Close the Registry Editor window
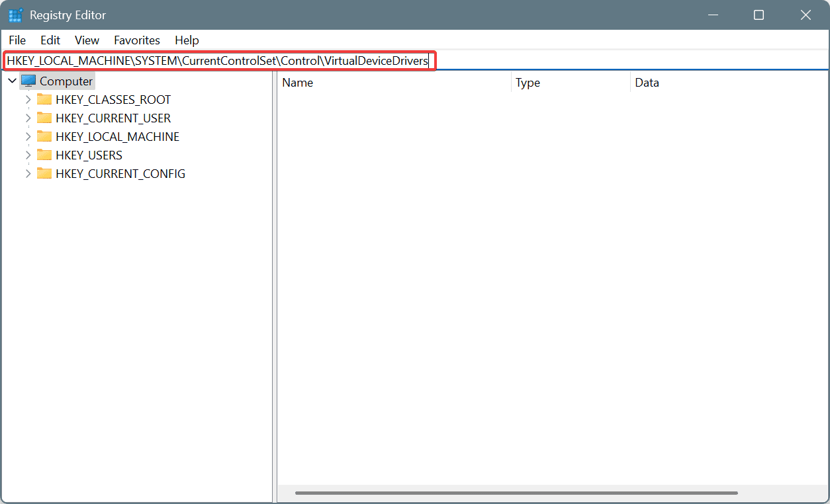The width and height of the screenshot is (830, 504). 806,15
